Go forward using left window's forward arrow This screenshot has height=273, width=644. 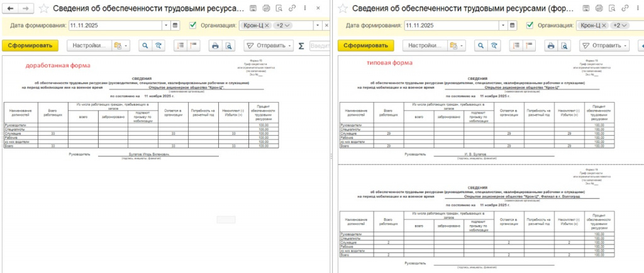25,8
